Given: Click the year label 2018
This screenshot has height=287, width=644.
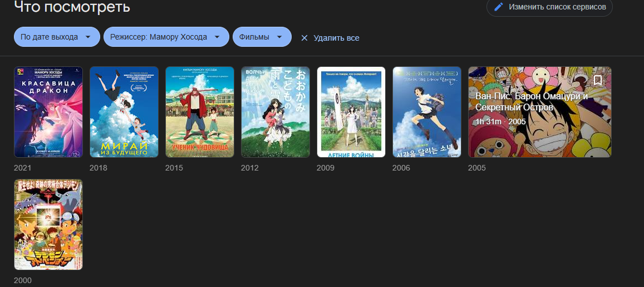Looking at the screenshot, I should [x=98, y=168].
